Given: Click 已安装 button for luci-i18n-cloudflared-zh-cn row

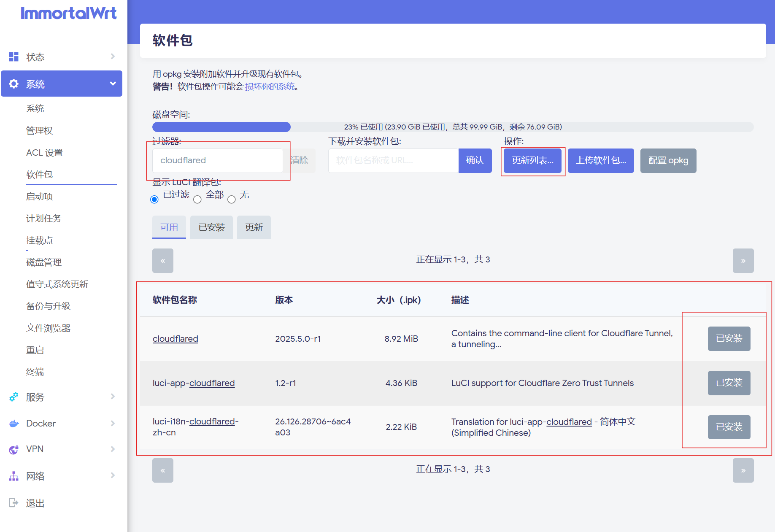Looking at the screenshot, I should pyautogui.click(x=729, y=427).
